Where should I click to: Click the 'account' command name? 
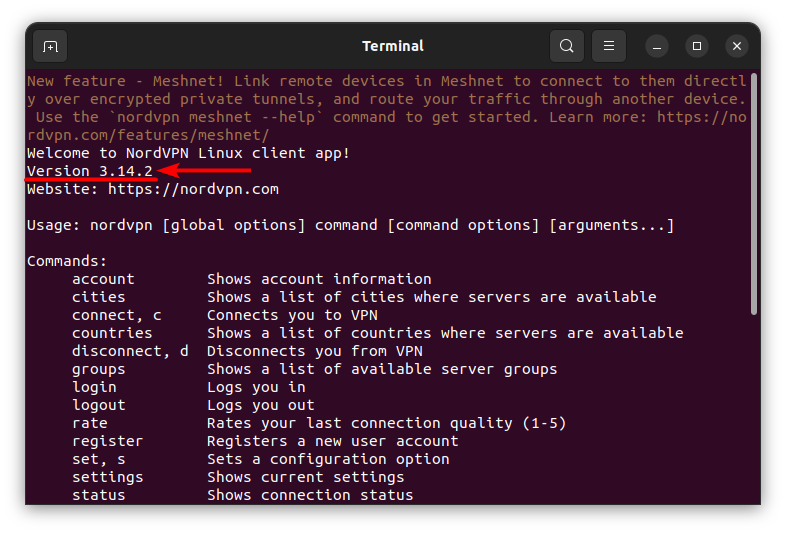pyautogui.click(x=103, y=279)
